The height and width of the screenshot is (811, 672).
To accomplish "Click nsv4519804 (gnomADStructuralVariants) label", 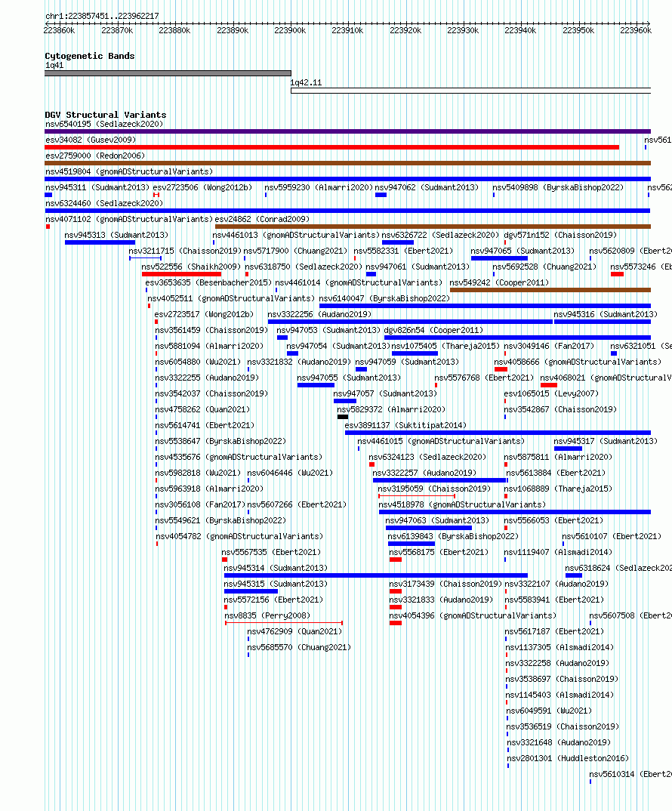I will click(129, 171).
